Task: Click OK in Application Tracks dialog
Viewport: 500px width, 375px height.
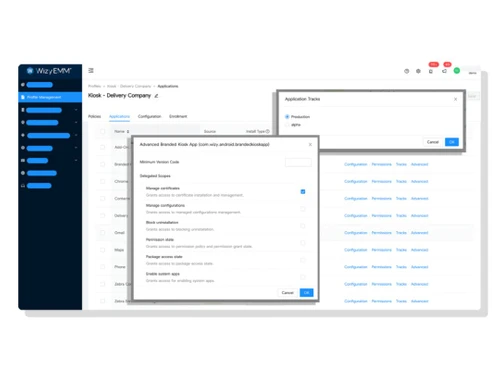Action: [x=452, y=142]
